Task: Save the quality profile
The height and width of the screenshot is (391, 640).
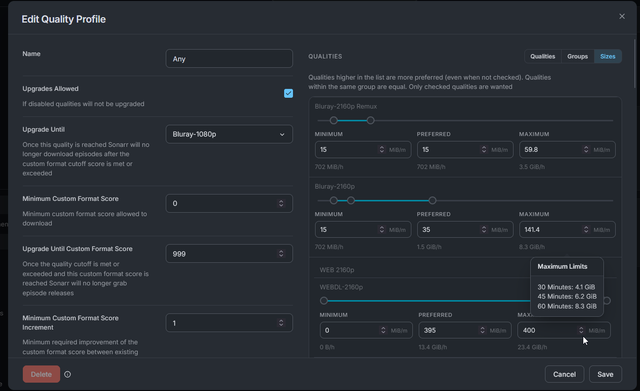Action: 605,374
